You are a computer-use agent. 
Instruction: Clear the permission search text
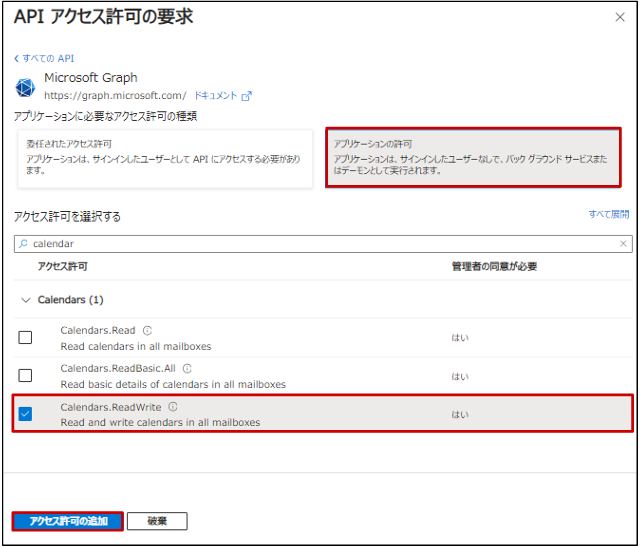click(x=623, y=244)
